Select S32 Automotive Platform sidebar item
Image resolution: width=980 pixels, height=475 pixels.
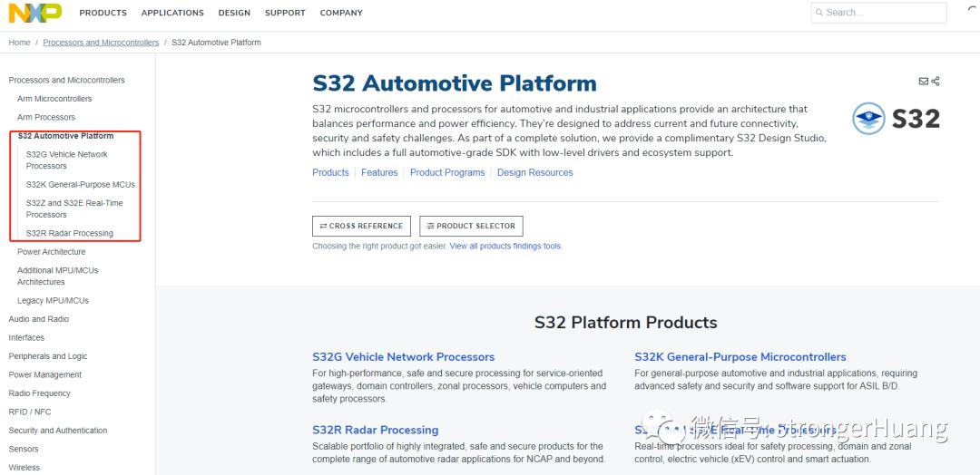point(65,135)
